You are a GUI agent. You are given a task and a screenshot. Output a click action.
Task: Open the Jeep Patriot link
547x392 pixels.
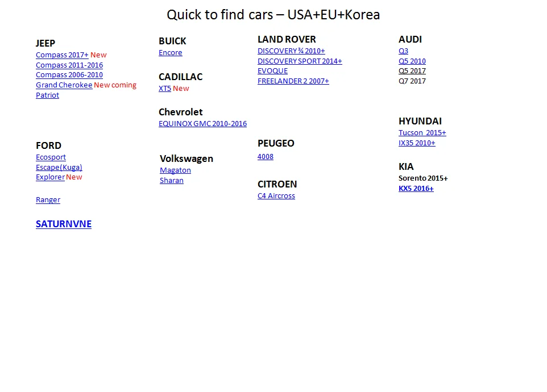click(x=47, y=95)
